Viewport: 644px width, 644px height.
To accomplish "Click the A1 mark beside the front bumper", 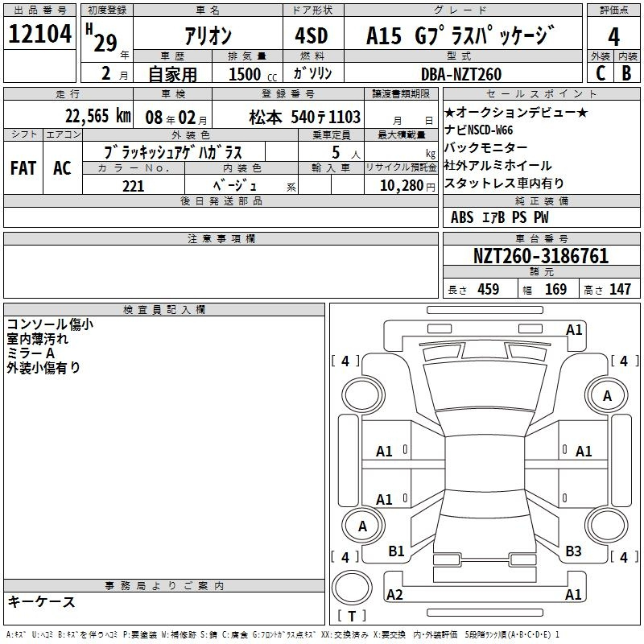I will point(574,329).
